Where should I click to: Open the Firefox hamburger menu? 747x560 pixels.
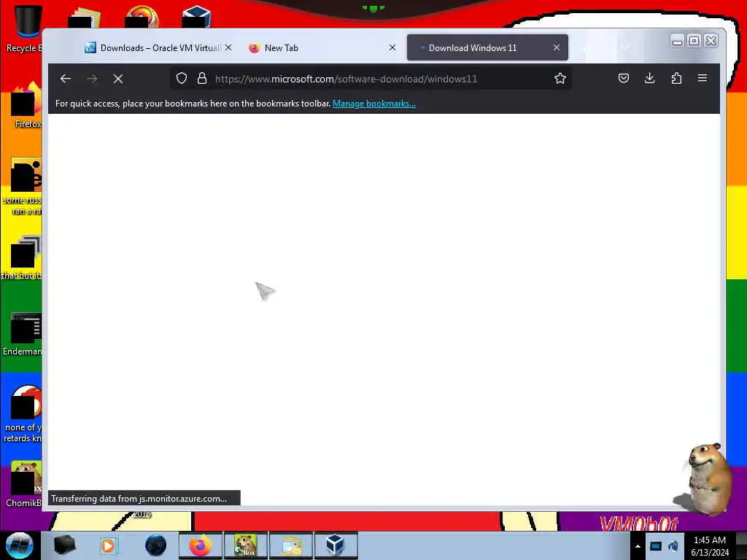coord(703,78)
